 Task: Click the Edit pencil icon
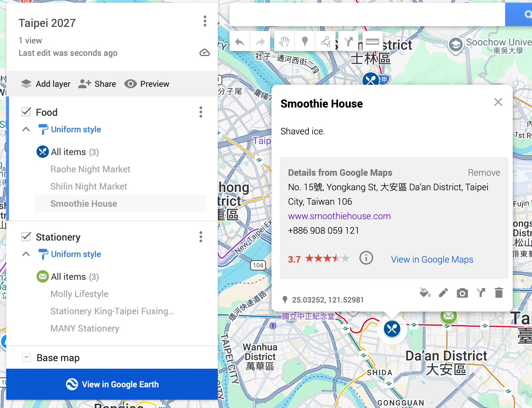coord(443,293)
